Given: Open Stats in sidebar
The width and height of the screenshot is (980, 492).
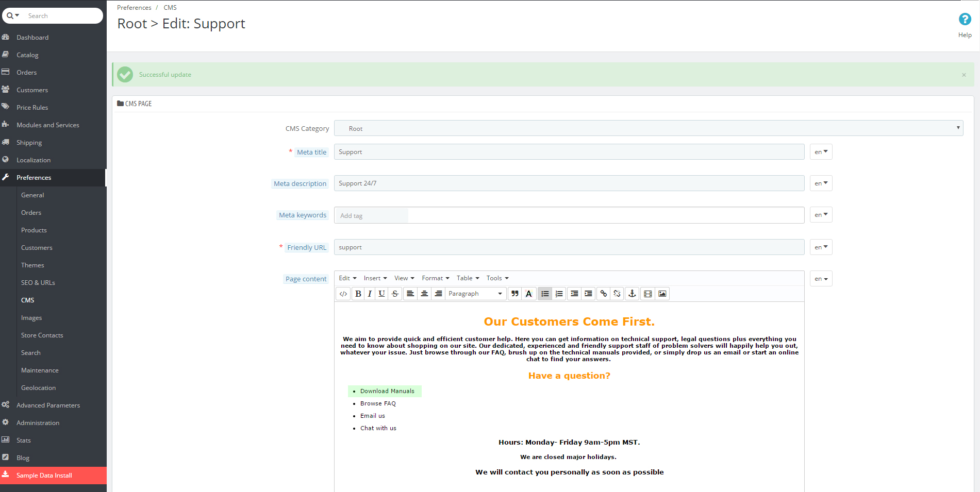Looking at the screenshot, I should tap(24, 440).
